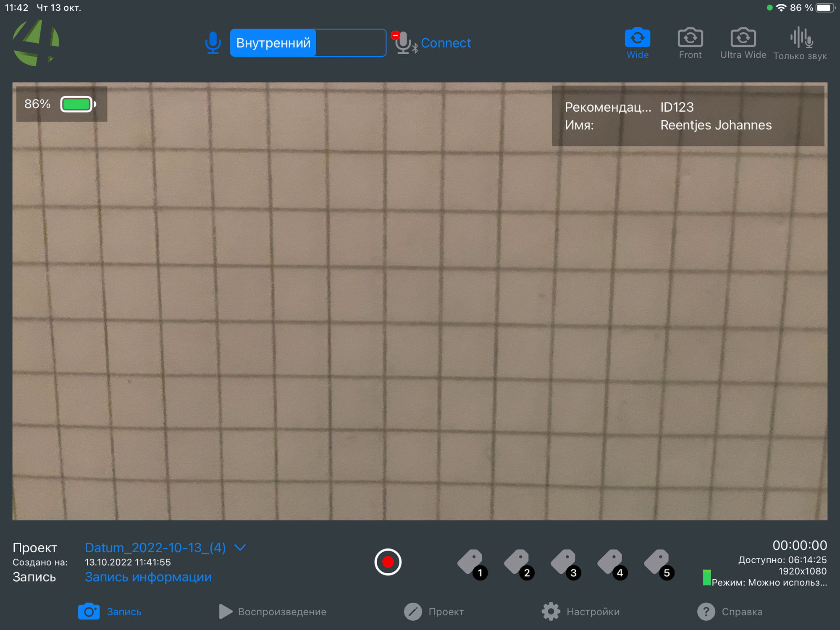
Task: Click the ID123 value
Action: click(x=677, y=107)
